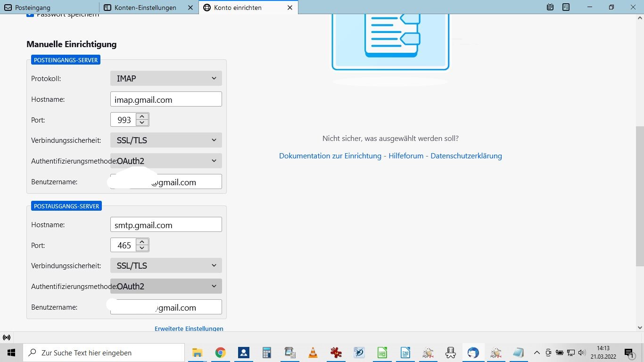Click the Erweiterte Einstellungen link
Viewport: 644px width, 362px height.
tap(189, 329)
